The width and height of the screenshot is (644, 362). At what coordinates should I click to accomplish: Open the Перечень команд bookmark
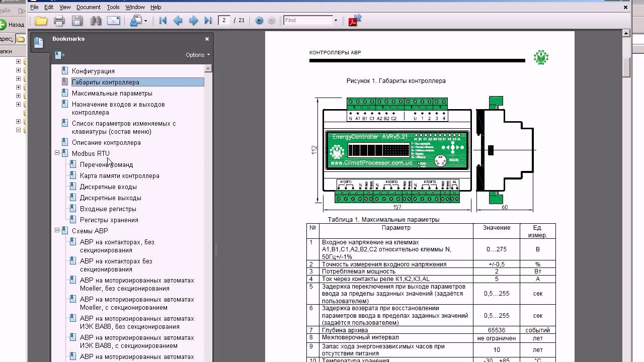[x=106, y=164]
